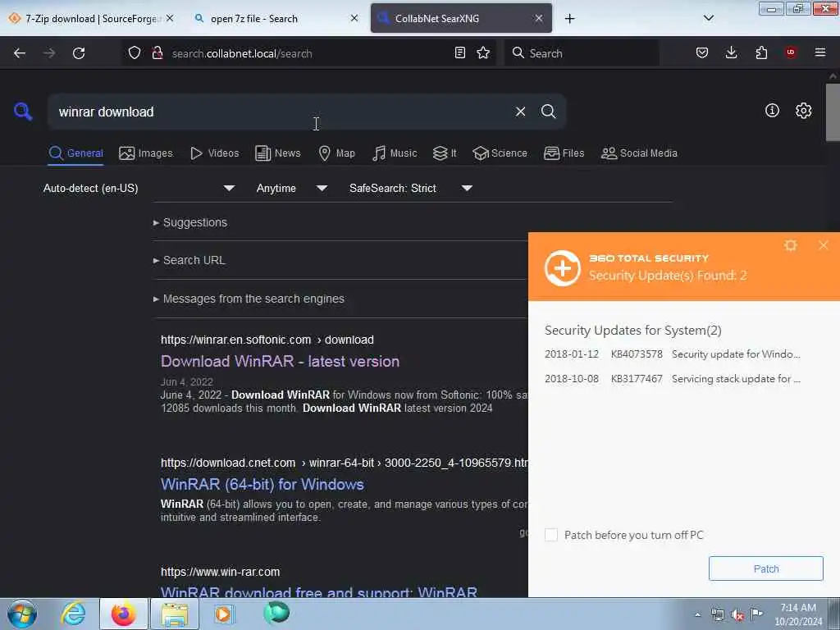Select the Music search category
Image resolution: width=840 pixels, height=630 pixels.
395,153
